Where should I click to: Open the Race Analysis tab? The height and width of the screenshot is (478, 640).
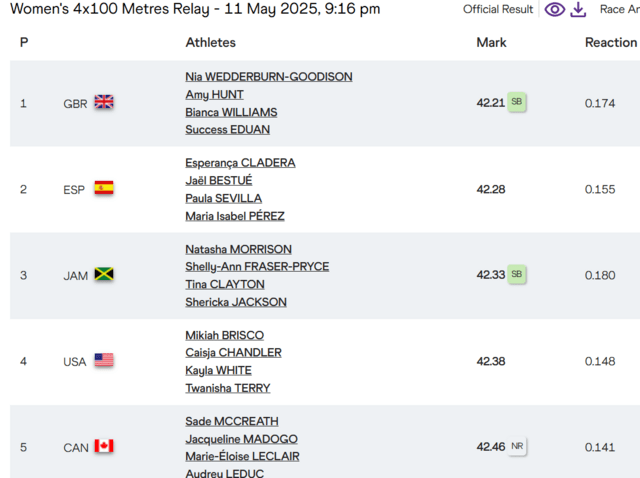(x=619, y=9)
